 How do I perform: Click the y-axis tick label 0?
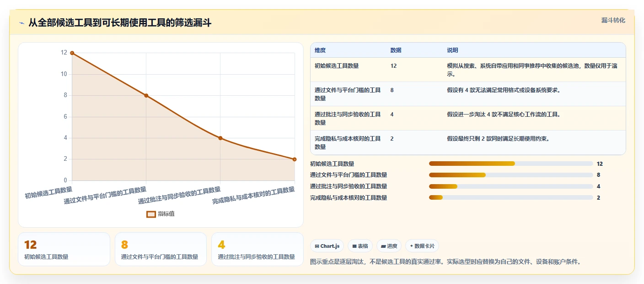point(65,180)
